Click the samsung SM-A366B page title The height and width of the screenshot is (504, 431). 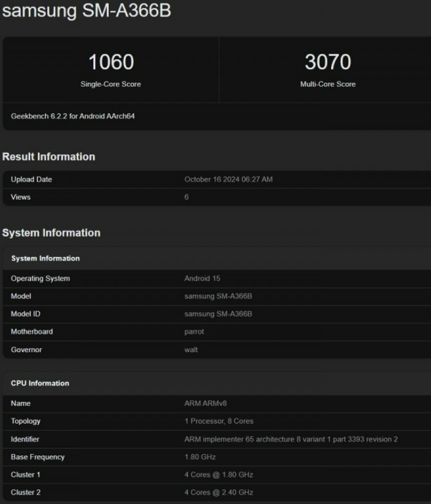86,10
